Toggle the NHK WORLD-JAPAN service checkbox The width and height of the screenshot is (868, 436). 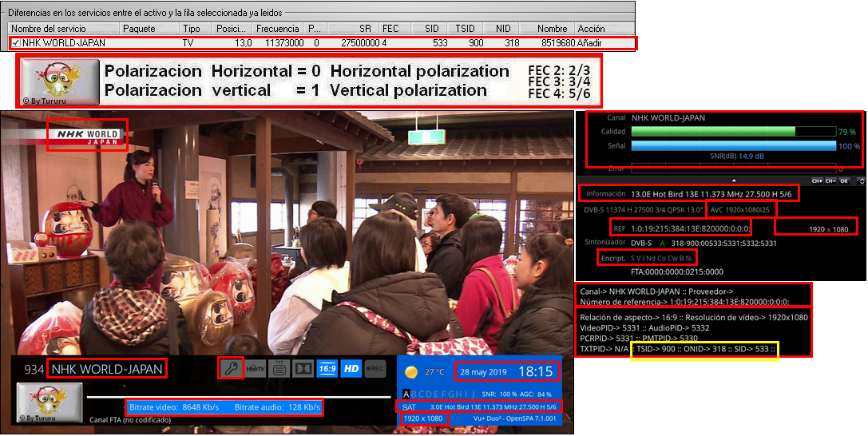(16, 43)
